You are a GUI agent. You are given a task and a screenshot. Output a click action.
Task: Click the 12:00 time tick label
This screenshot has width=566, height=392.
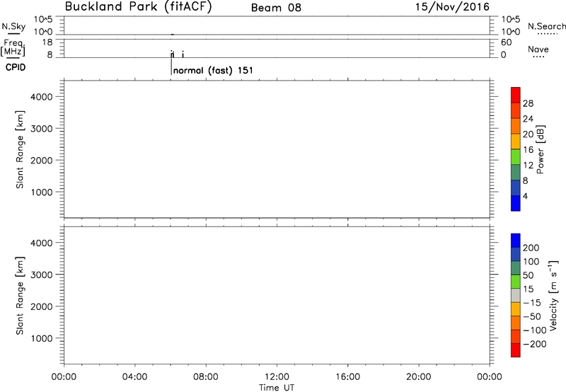[277, 377]
